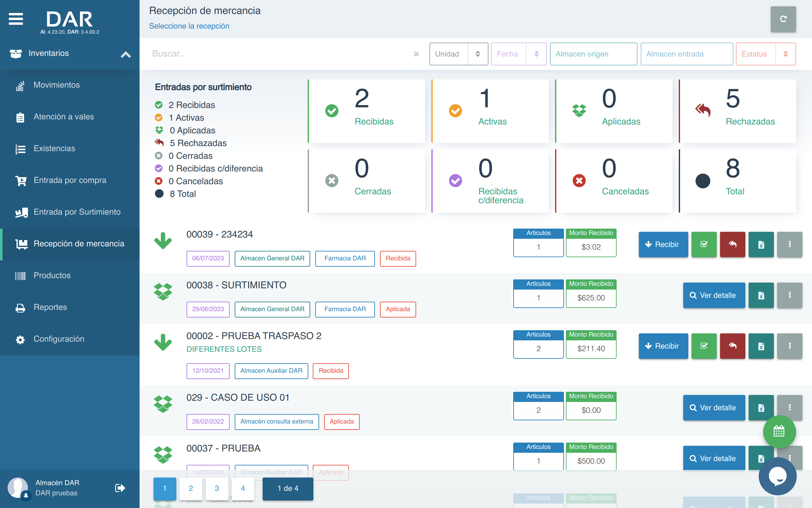The height and width of the screenshot is (508, 812).
Task: Click the '1 de 4' page indicator
Action: click(288, 489)
